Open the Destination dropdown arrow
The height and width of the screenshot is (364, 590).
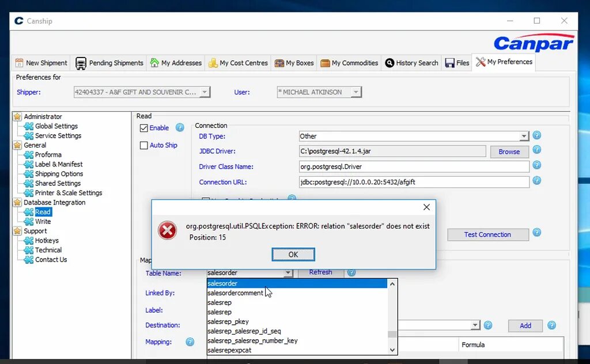click(x=475, y=325)
